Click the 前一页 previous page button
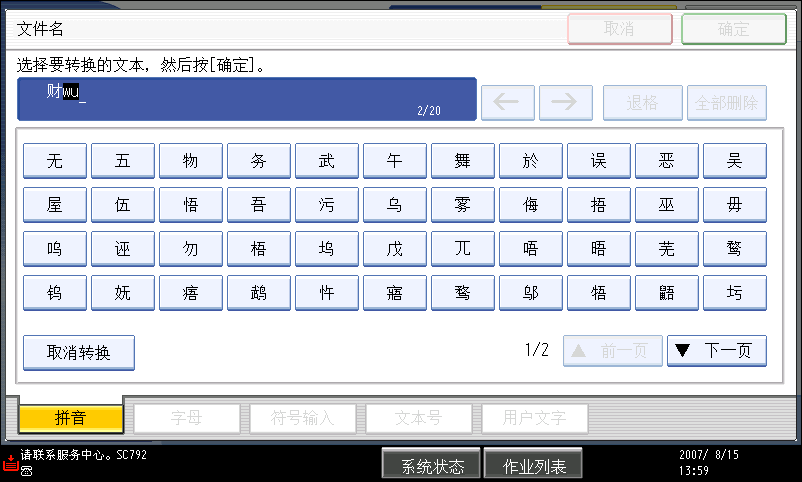The height and width of the screenshot is (482, 802). 612,351
